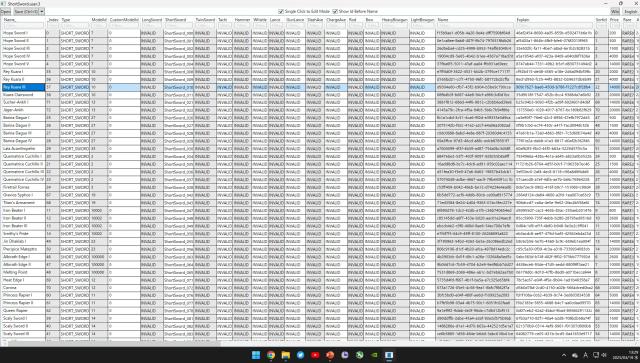640x363 pixels.
Task: Toggle Show Id Before Name checkbox
Action: point(335,11)
